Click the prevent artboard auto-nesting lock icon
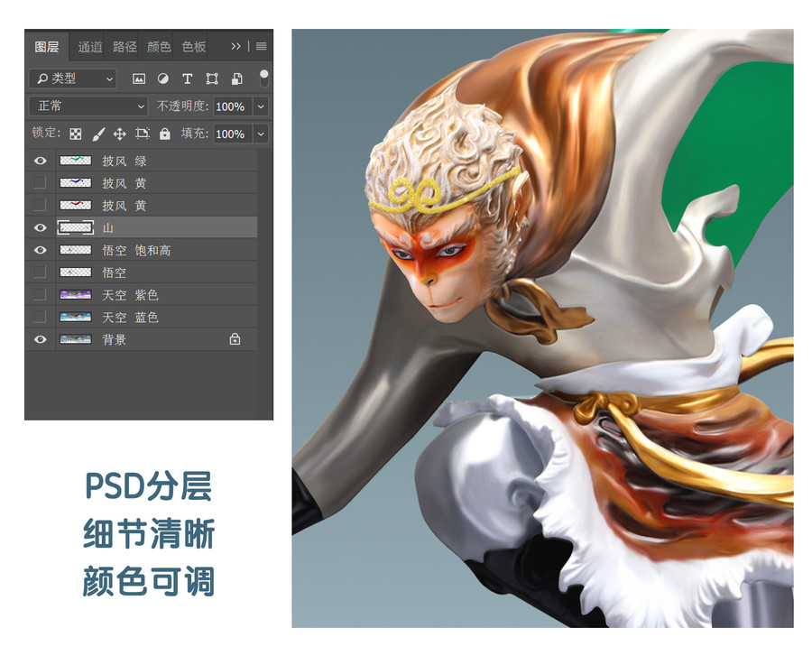The height and width of the screenshot is (665, 812). tap(142, 134)
